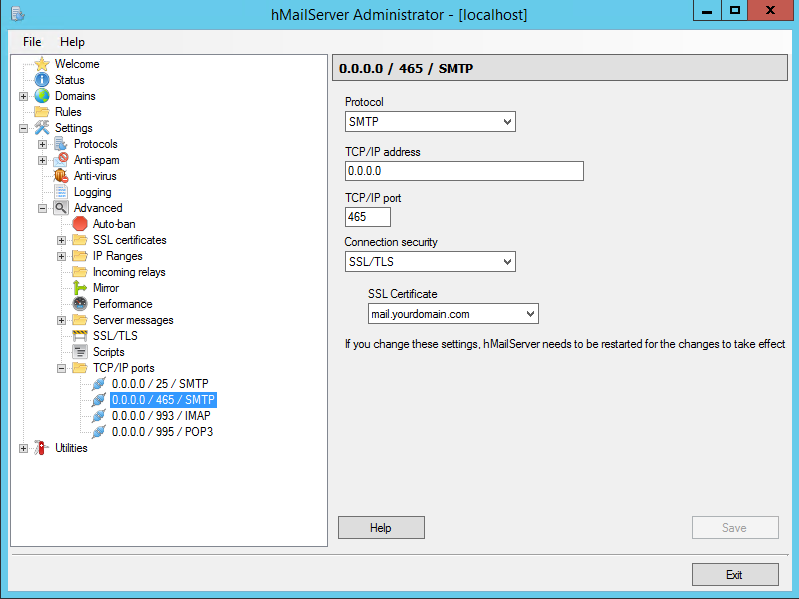Viewport: 799px width, 599px height.
Task: Select the Rules tree item
Action: [68, 112]
